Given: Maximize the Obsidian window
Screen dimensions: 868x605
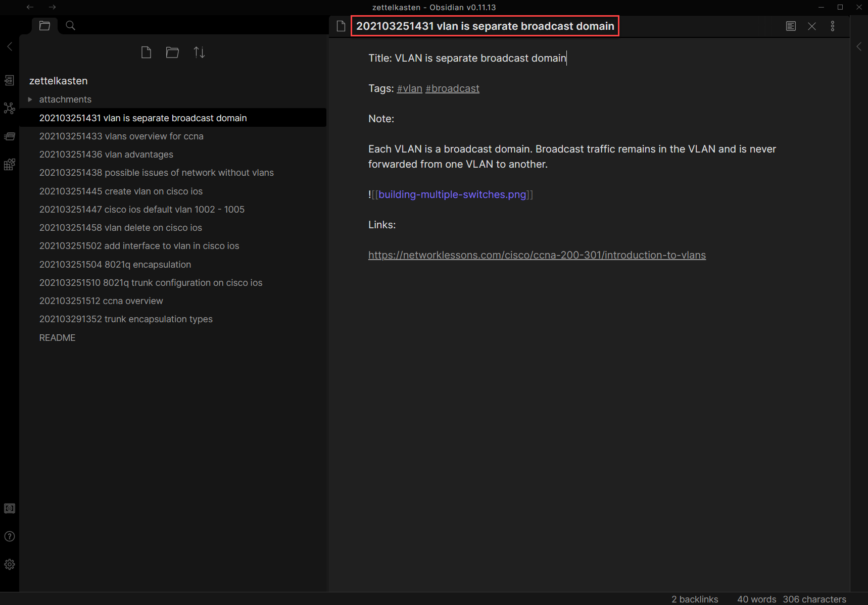Looking at the screenshot, I should [x=840, y=7].
